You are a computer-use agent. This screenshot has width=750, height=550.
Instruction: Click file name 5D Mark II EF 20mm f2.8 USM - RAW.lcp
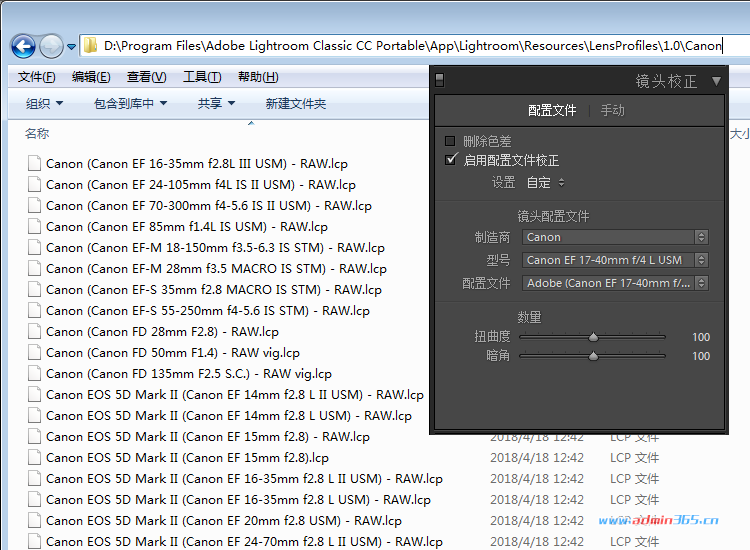[x=224, y=521]
